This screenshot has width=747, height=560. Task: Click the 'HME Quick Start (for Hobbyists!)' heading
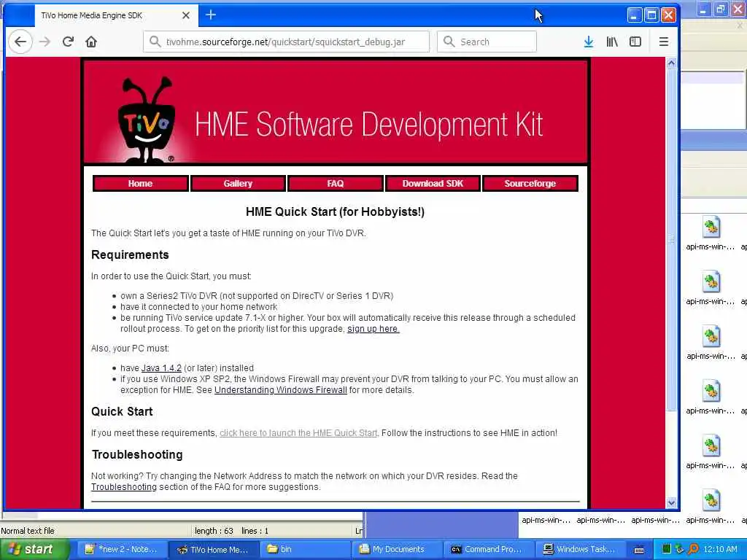335,212
